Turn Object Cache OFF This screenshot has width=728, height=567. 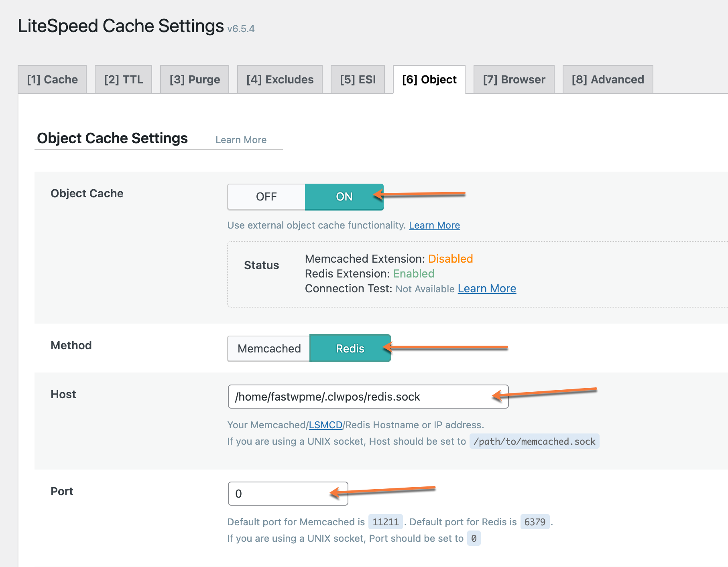pyautogui.click(x=266, y=197)
